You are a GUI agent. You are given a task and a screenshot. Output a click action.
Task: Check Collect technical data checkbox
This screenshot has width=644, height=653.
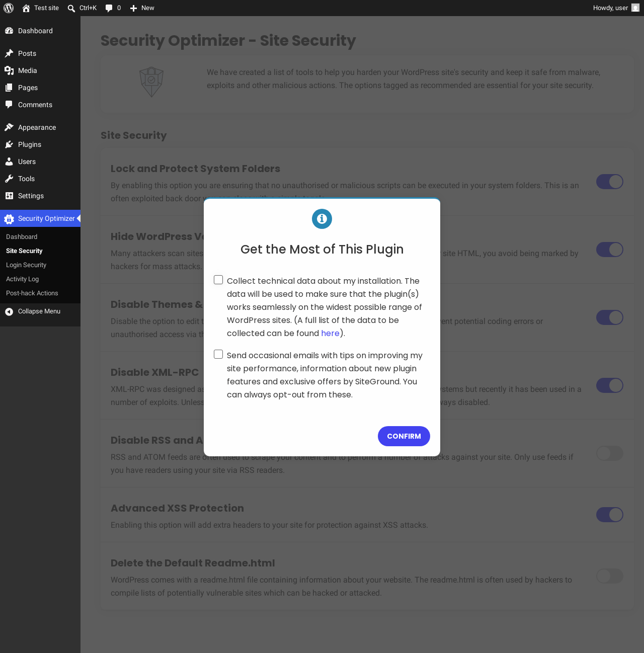pyautogui.click(x=218, y=280)
